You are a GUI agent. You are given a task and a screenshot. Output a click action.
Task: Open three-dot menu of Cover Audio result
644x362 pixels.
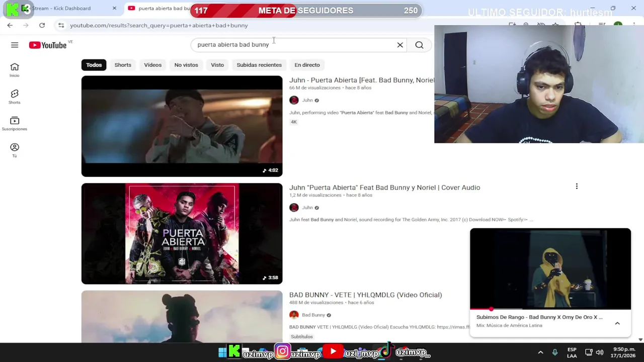tap(577, 187)
